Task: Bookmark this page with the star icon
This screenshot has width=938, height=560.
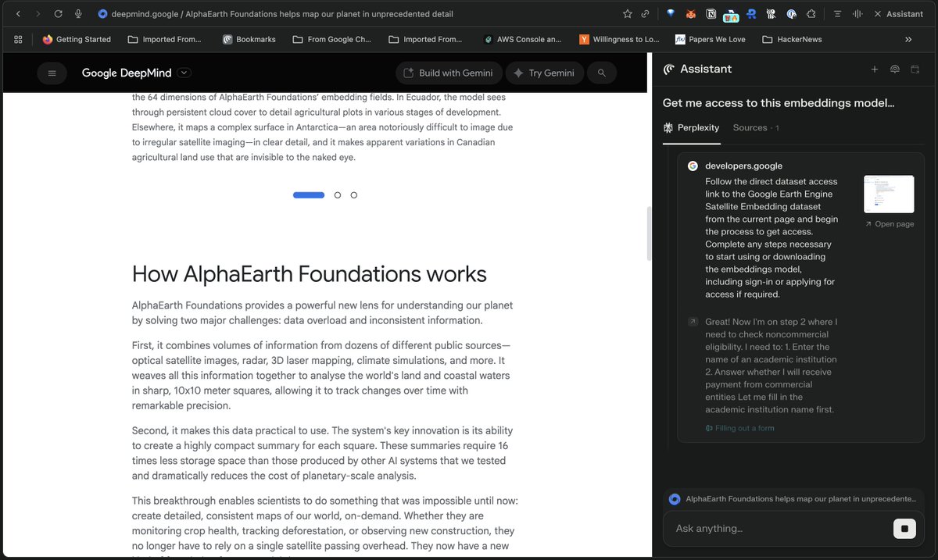Action: pyautogui.click(x=626, y=13)
